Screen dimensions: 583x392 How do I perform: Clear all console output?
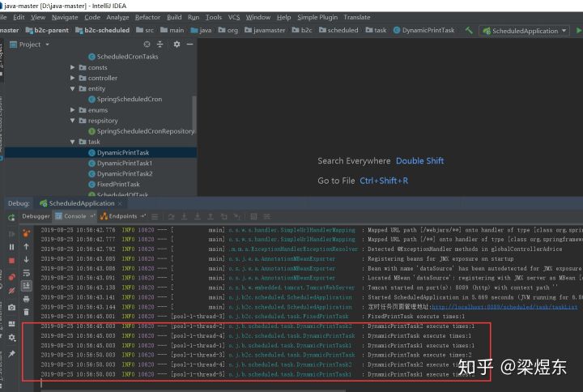click(x=27, y=312)
